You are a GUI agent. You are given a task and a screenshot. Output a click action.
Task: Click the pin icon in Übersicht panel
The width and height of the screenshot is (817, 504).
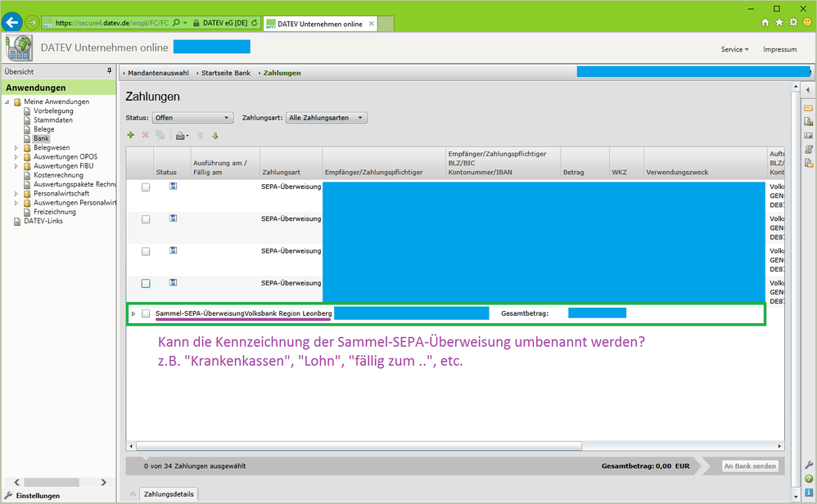point(109,71)
